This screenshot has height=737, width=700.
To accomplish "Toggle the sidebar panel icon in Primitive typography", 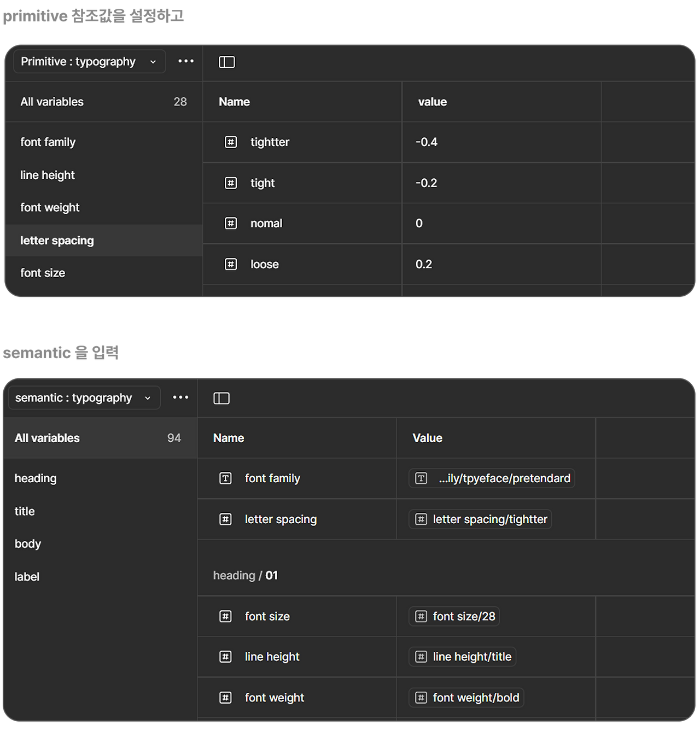I will tap(226, 62).
